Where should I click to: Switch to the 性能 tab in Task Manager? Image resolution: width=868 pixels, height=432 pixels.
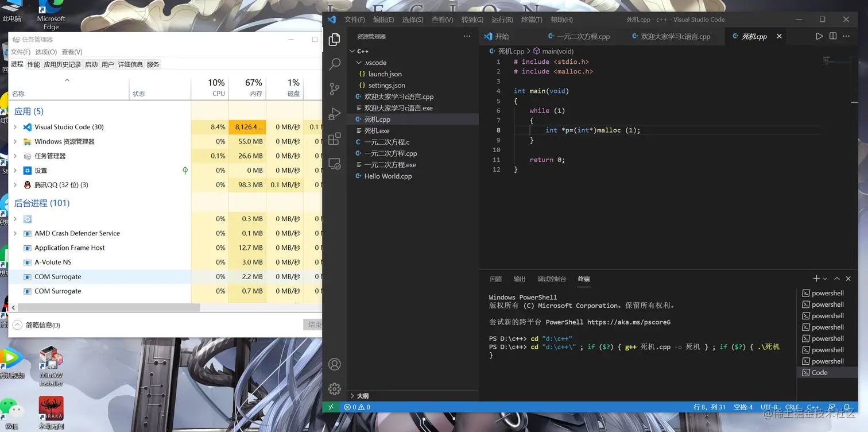point(34,64)
